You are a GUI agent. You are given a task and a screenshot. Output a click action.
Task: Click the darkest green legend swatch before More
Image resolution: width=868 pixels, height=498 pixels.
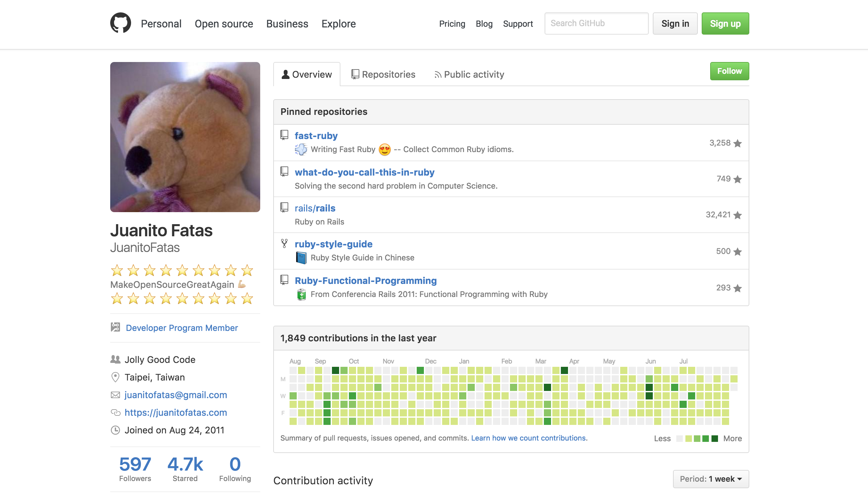click(x=714, y=439)
